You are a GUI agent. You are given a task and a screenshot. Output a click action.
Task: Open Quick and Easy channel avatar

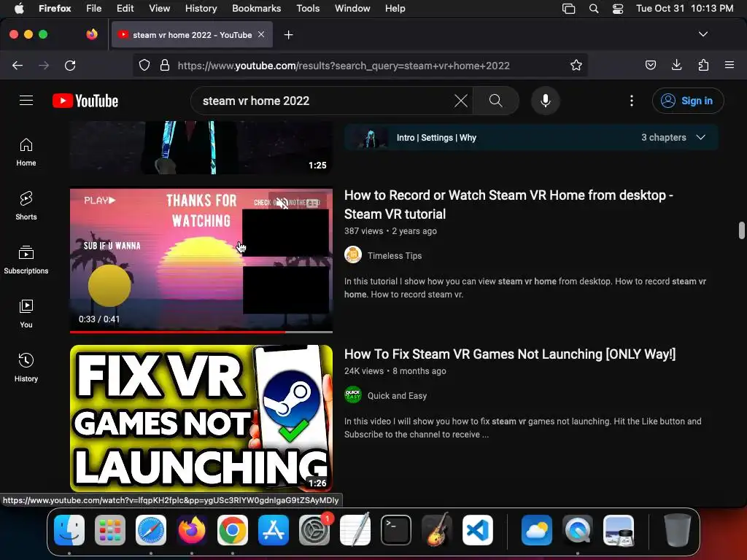[x=353, y=395]
